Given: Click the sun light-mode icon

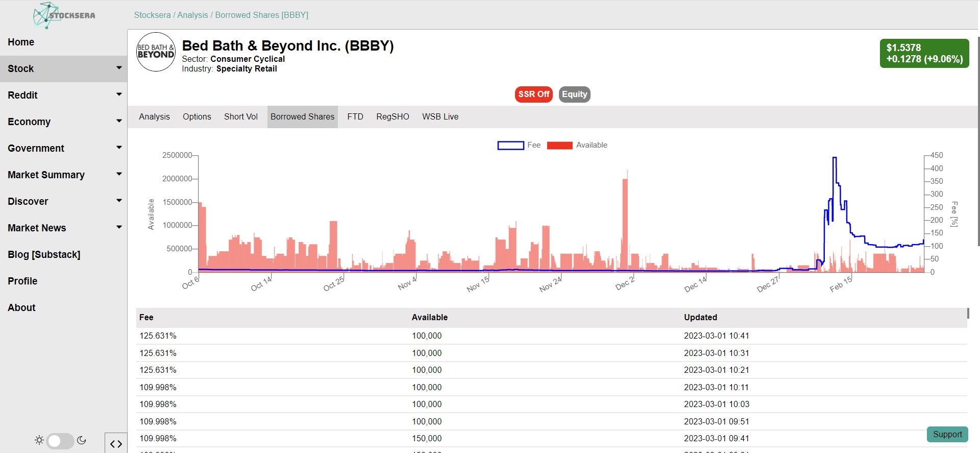Looking at the screenshot, I should [x=39, y=440].
